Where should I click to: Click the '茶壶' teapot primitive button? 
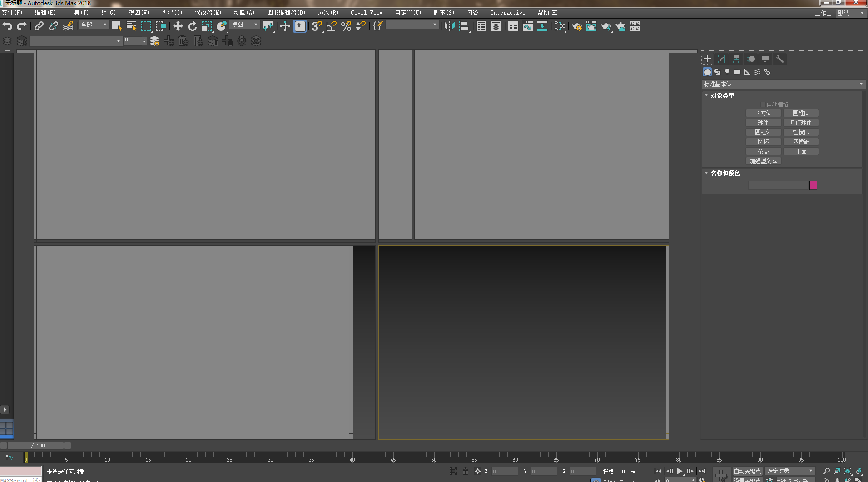763,151
